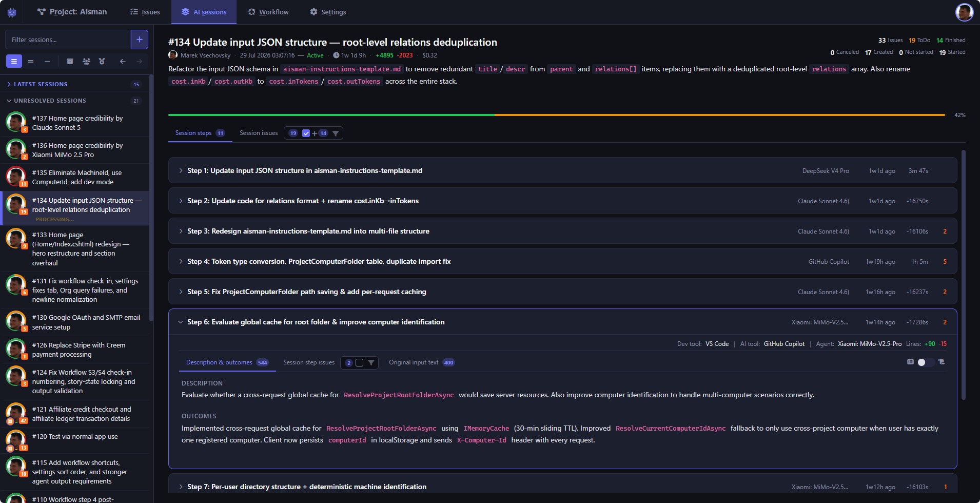Expand Step 4 Token type conversion
The image size is (980, 503).
pos(181,261)
